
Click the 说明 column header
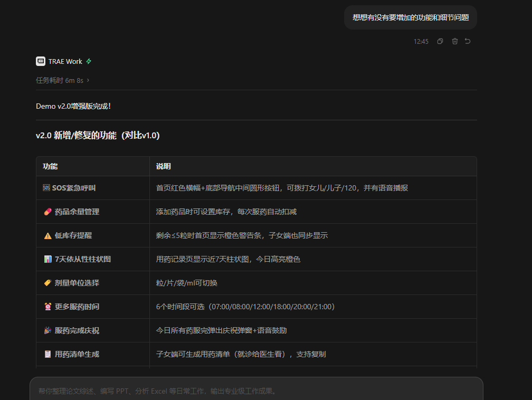click(163, 166)
